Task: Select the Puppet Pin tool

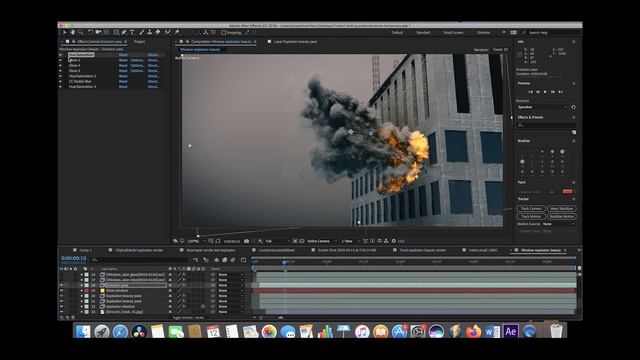Action: (x=177, y=32)
